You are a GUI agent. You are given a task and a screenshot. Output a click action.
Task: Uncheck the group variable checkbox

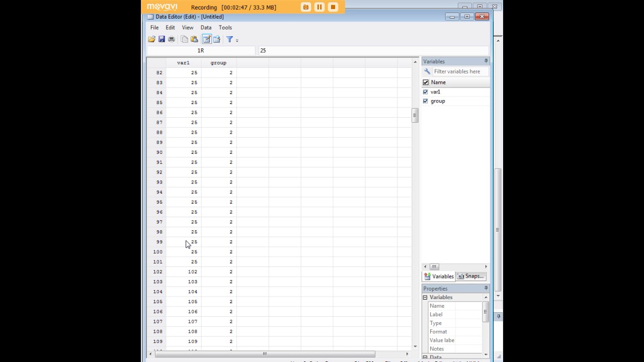coord(426,101)
